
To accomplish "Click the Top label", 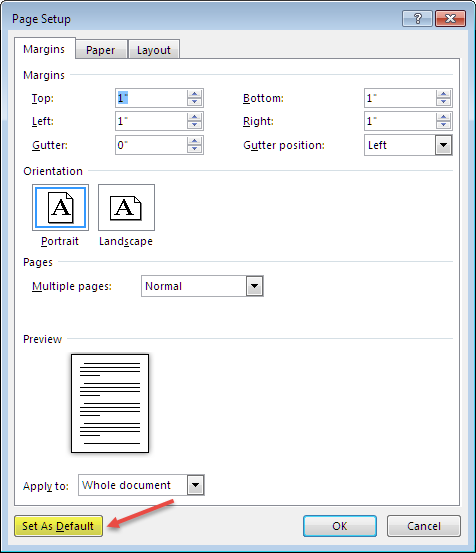I will tap(43, 98).
